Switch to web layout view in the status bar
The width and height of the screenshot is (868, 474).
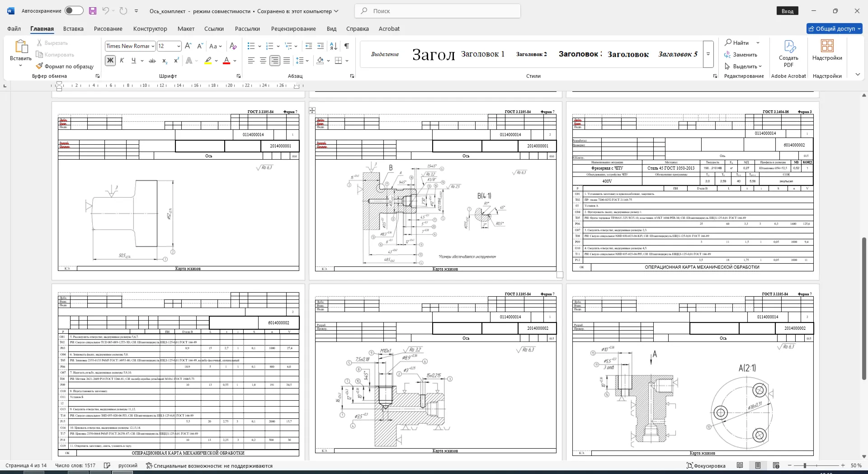(x=776, y=465)
